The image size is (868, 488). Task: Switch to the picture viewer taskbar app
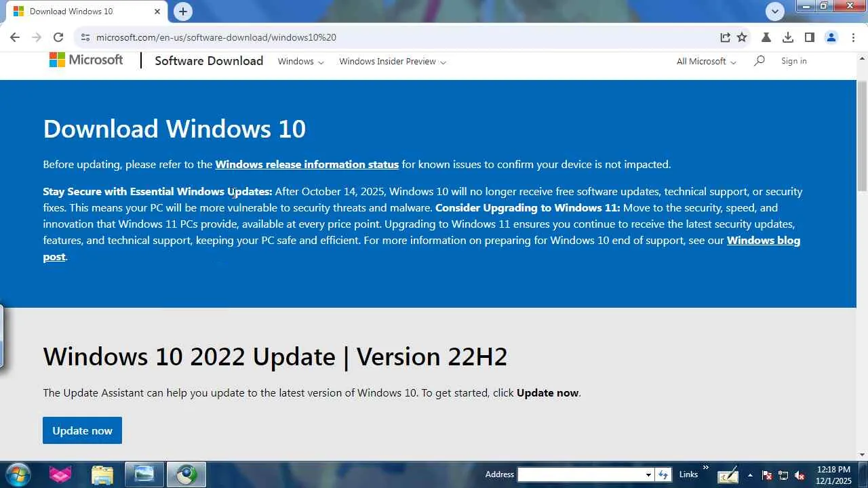pos(144,474)
